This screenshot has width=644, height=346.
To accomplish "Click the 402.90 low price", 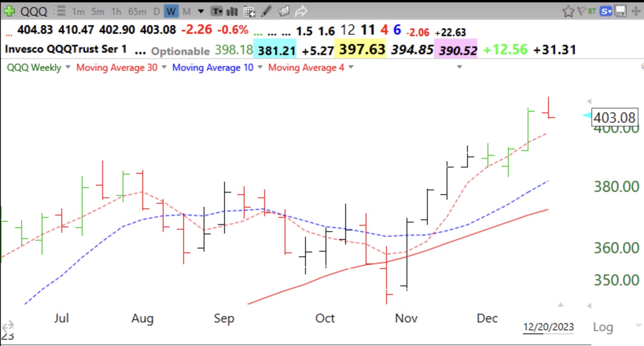I will click(117, 30).
